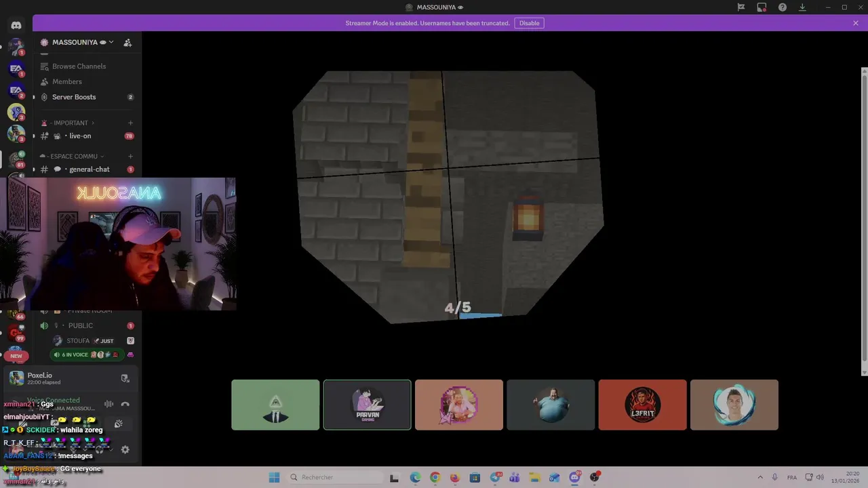The height and width of the screenshot is (488, 868).
Task: Open the quests flag icon in title bar
Action: click(741, 7)
